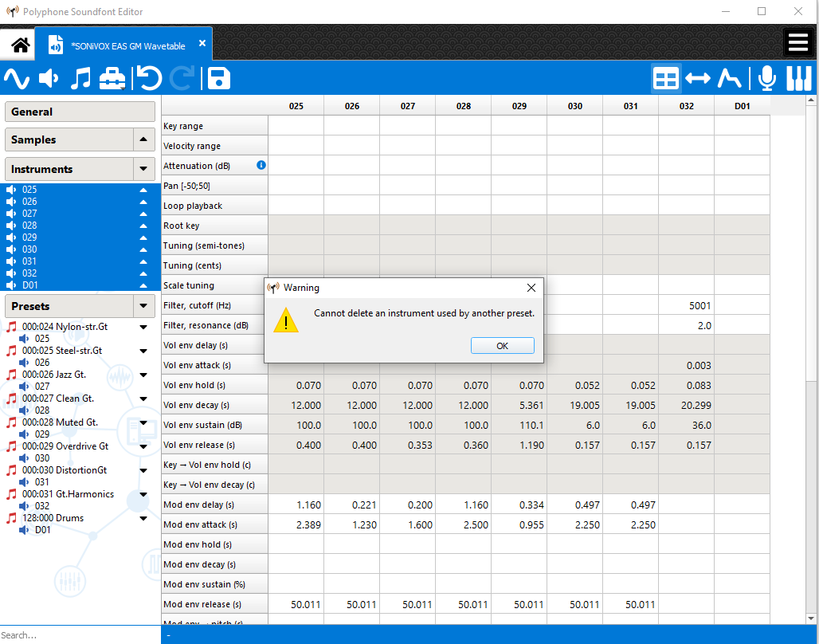819x644 pixels.
Task: Click the Search field
Action: (x=80, y=635)
